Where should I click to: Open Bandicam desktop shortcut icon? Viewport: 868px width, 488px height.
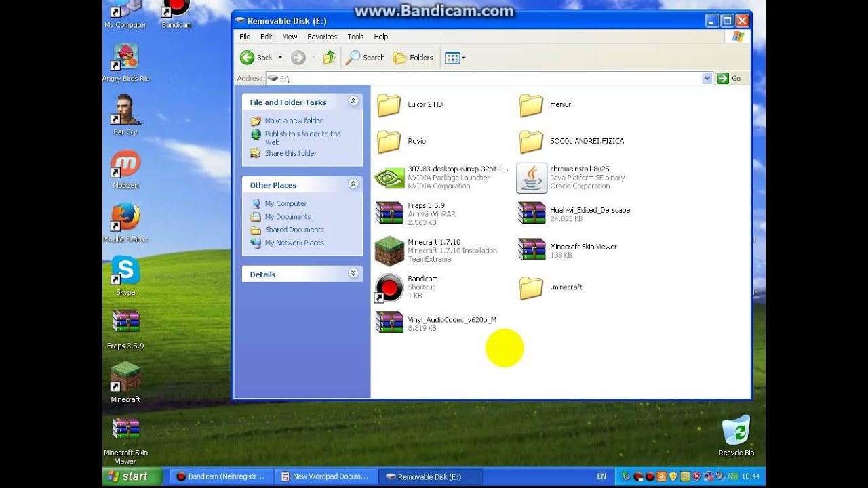[176, 14]
